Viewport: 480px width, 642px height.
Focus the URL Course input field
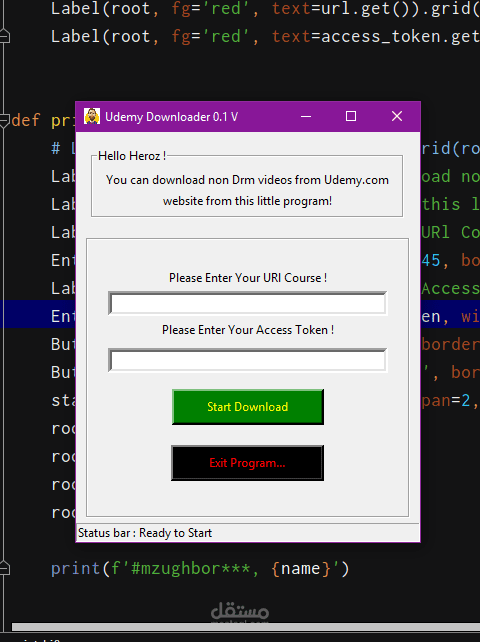click(247, 303)
